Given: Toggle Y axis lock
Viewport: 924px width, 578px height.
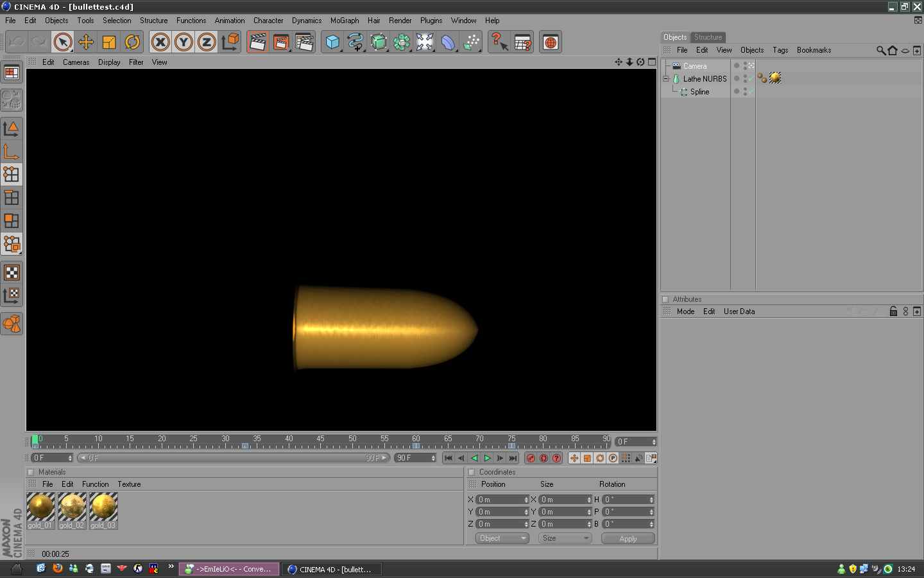Looking at the screenshot, I should click(184, 42).
